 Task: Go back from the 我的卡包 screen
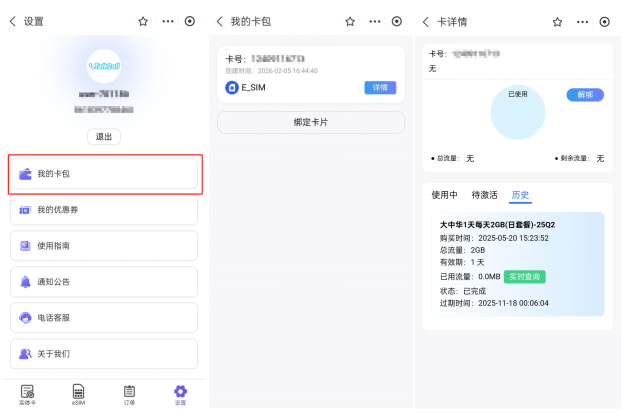coord(220,21)
